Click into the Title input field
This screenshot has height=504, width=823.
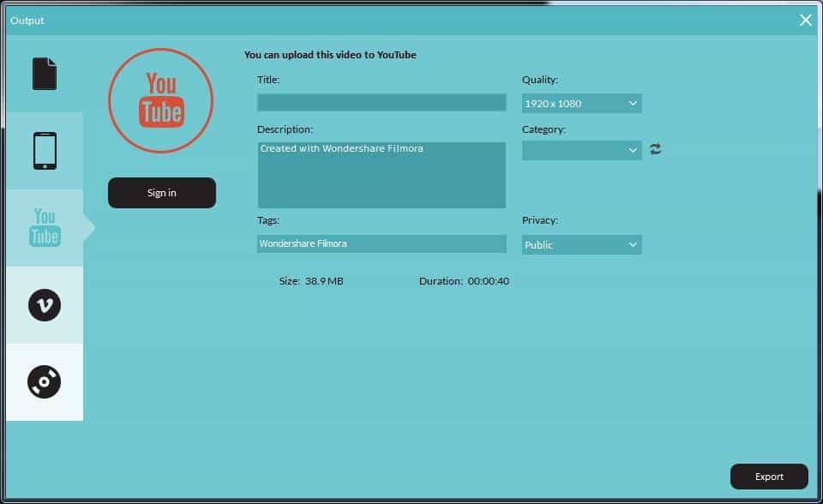(x=381, y=102)
